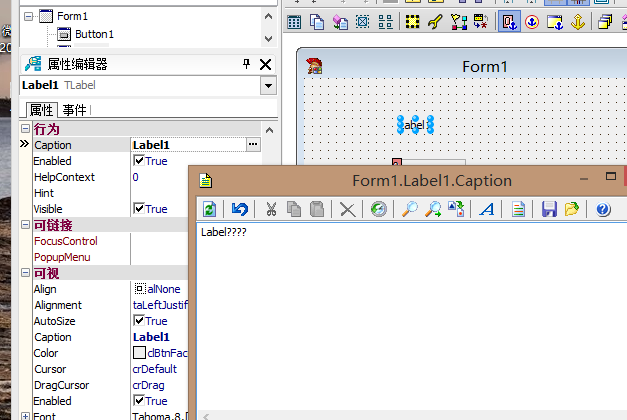
Task: Click the blue floppy disk save icon
Action: tap(548, 209)
